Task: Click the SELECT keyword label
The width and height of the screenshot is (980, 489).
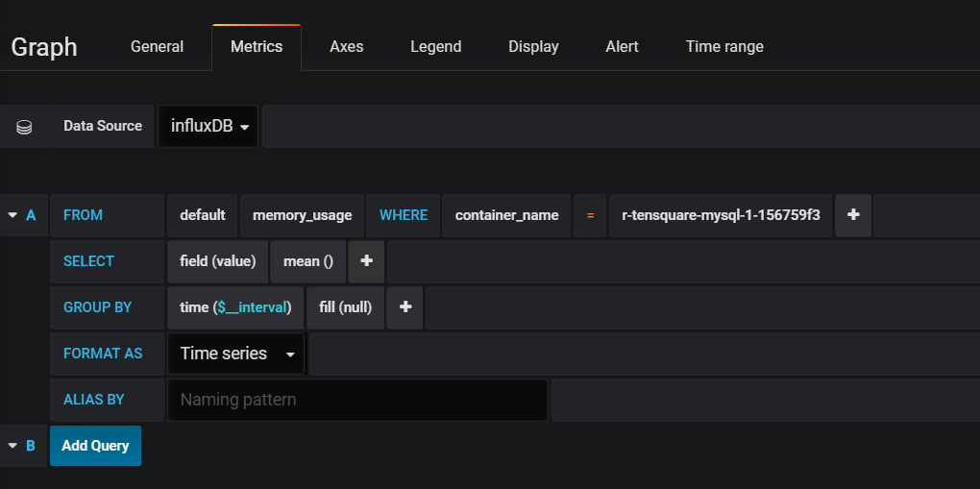Action: pos(88,261)
